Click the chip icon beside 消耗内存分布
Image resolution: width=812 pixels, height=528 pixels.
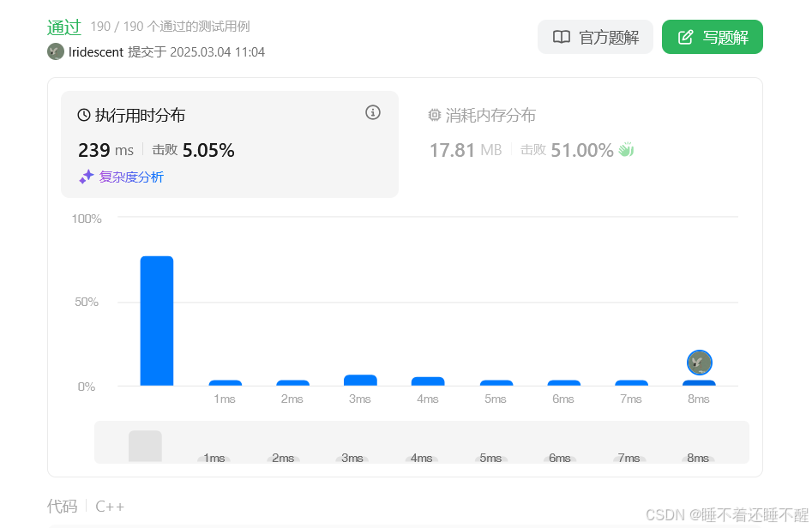pos(435,115)
